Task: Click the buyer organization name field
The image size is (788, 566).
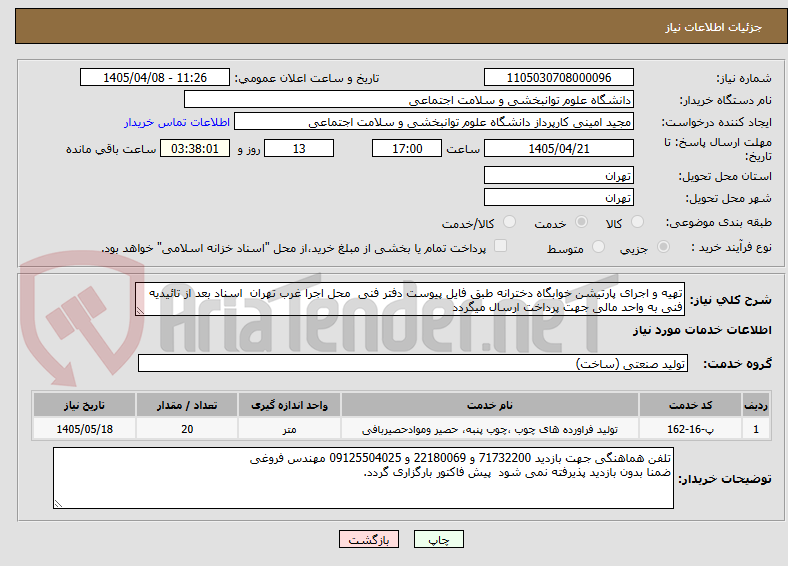Action: tap(409, 100)
